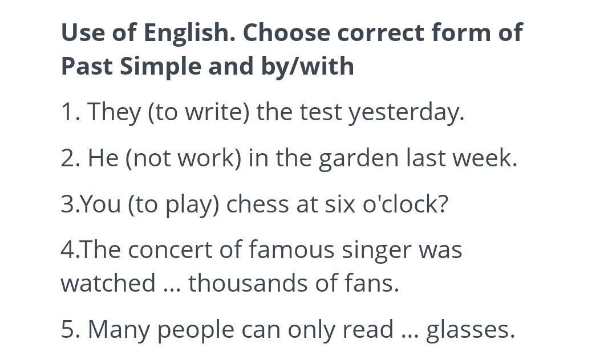
Task: Click the word 'yesterday' in sentence 1
Action: point(406,113)
